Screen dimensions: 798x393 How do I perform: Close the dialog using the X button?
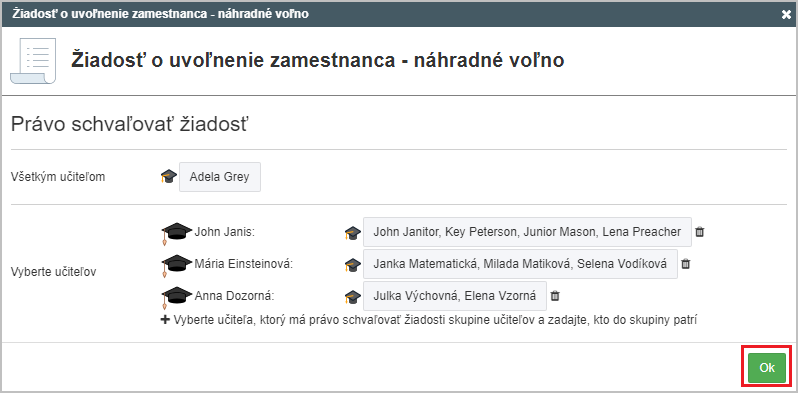click(786, 14)
